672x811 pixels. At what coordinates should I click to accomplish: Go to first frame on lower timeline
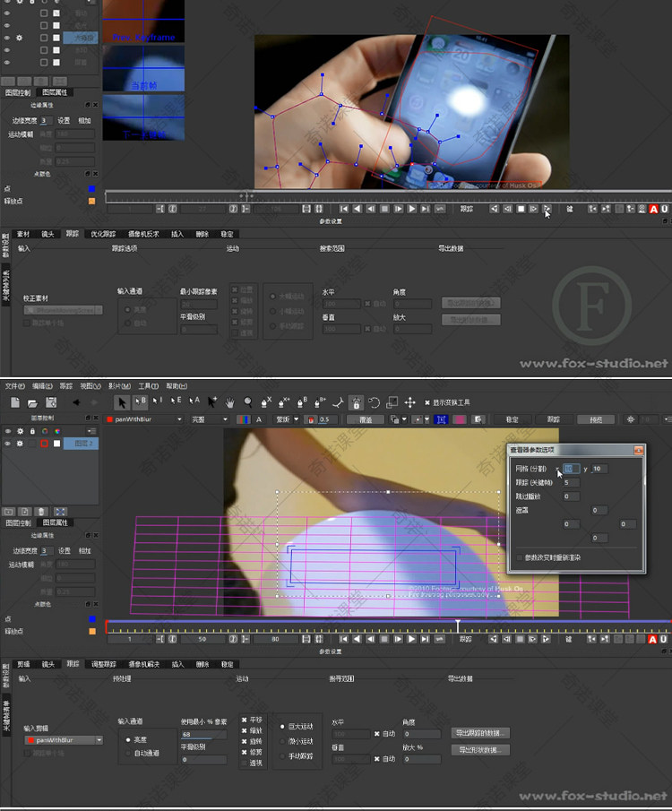click(x=343, y=639)
